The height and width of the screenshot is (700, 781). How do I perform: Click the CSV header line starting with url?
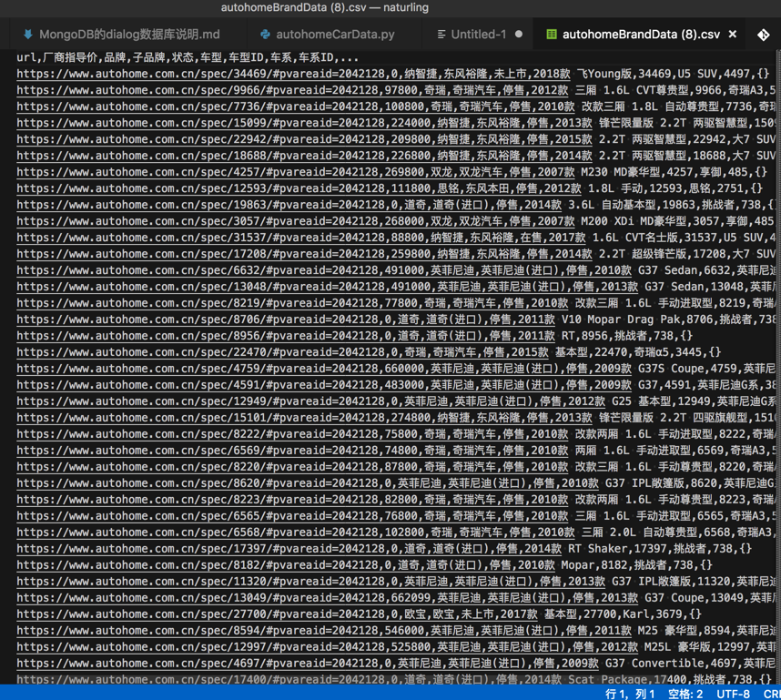(188, 57)
